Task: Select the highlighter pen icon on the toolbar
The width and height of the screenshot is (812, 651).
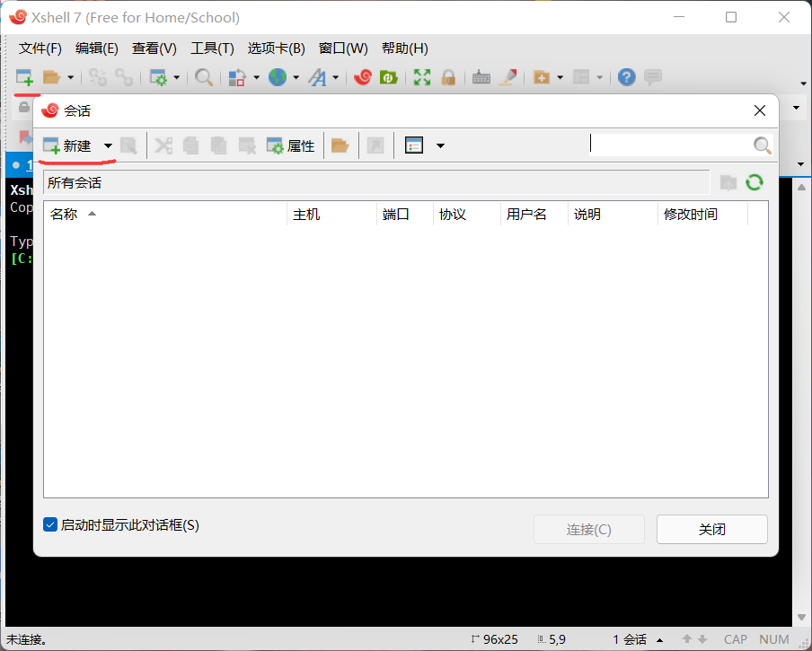Action: tap(508, 77)
